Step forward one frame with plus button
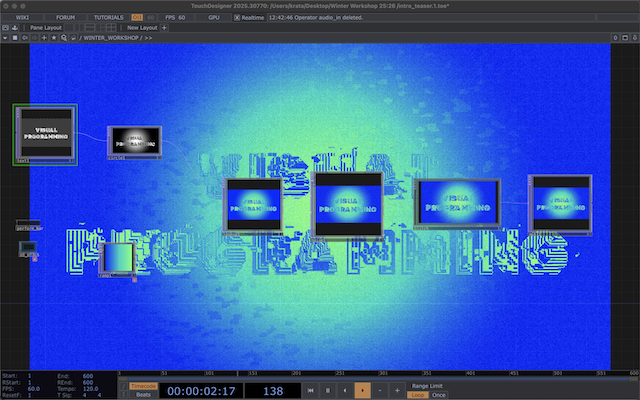640x400 pixels. [397, 389]
